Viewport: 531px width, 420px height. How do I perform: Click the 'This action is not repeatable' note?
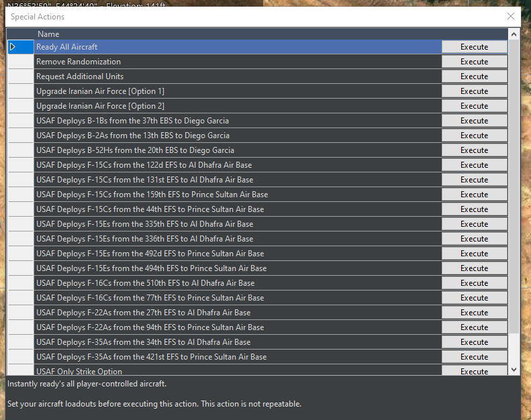pos(251,404)
